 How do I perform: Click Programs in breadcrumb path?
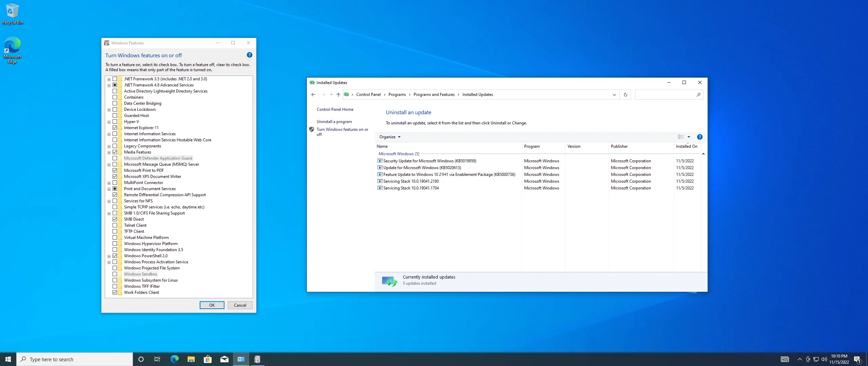(397, 95)
